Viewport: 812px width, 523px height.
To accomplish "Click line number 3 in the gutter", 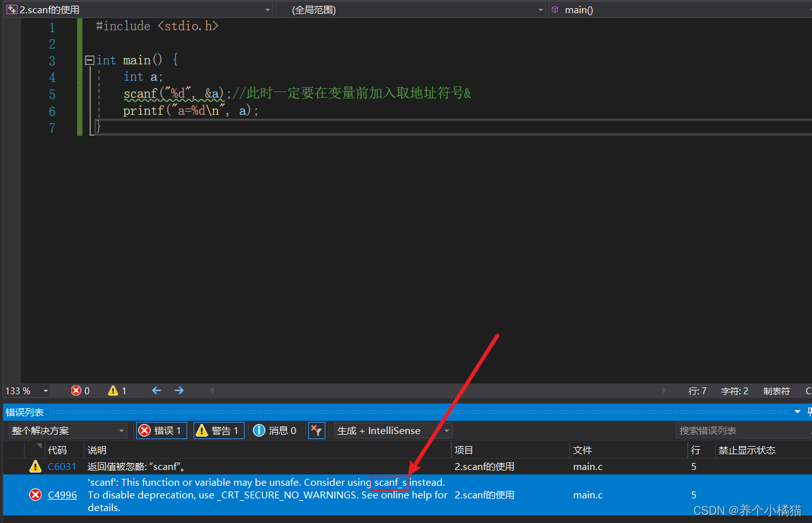I will [x=52, y=61].
